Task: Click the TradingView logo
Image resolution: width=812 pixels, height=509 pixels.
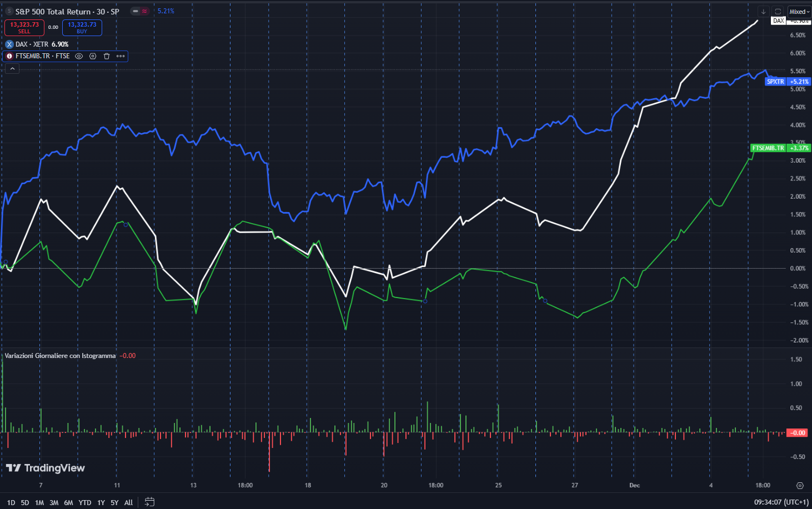Action: pos(46,468)
